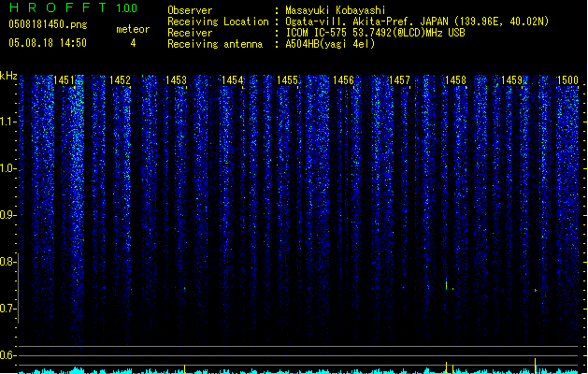588x374 pixels.
Task: Click the 1451 time marker
Action: pos(65,80)
